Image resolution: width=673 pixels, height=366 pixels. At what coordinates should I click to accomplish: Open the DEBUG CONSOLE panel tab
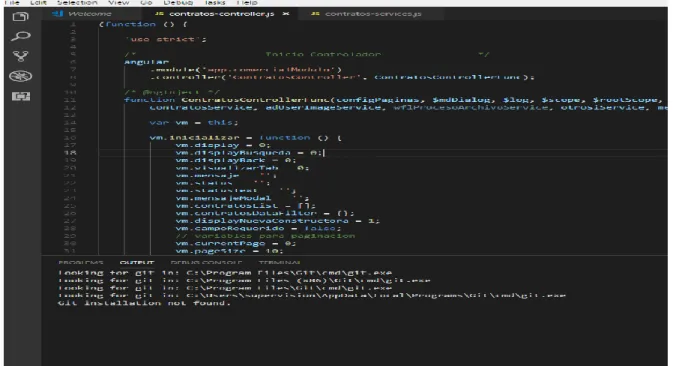pos(206,262)
